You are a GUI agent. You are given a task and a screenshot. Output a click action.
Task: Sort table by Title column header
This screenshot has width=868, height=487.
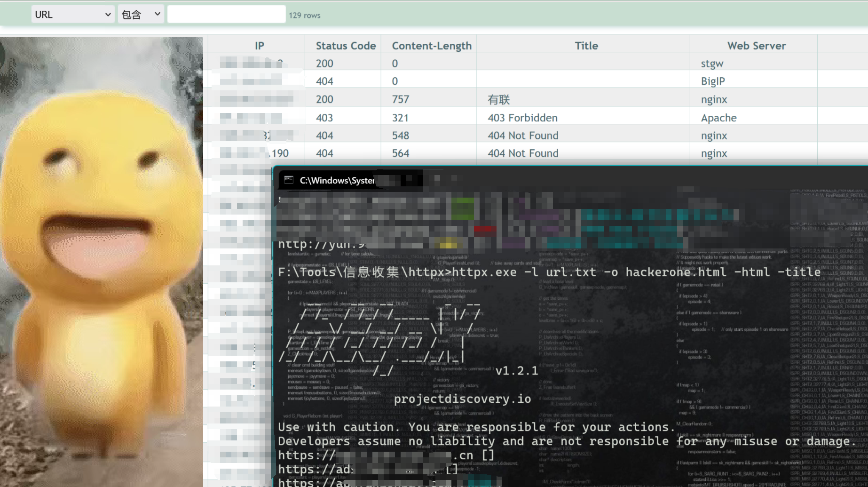click(586, 46)
